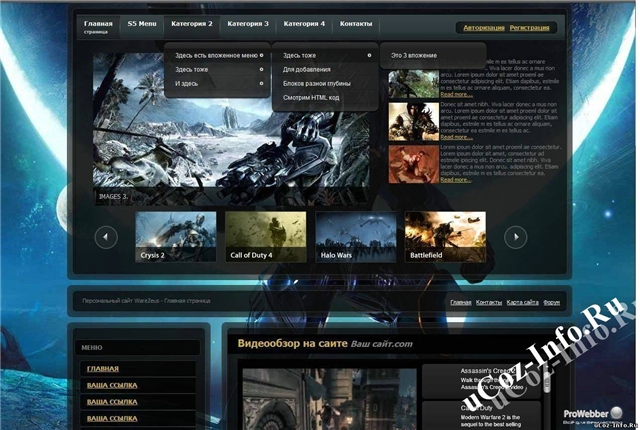Go to the Форум link
Viewport: 640px width, 430px height.
[552, 301]
